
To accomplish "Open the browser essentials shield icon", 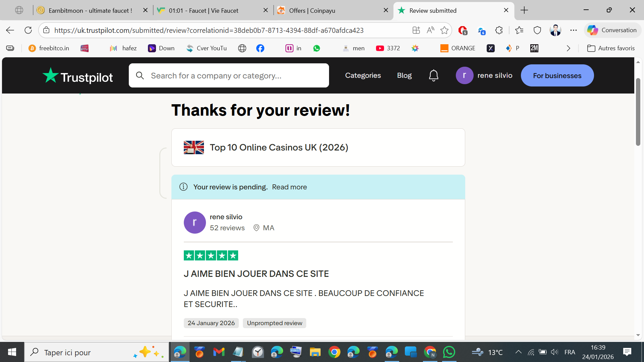I will (x=537, y=30).
